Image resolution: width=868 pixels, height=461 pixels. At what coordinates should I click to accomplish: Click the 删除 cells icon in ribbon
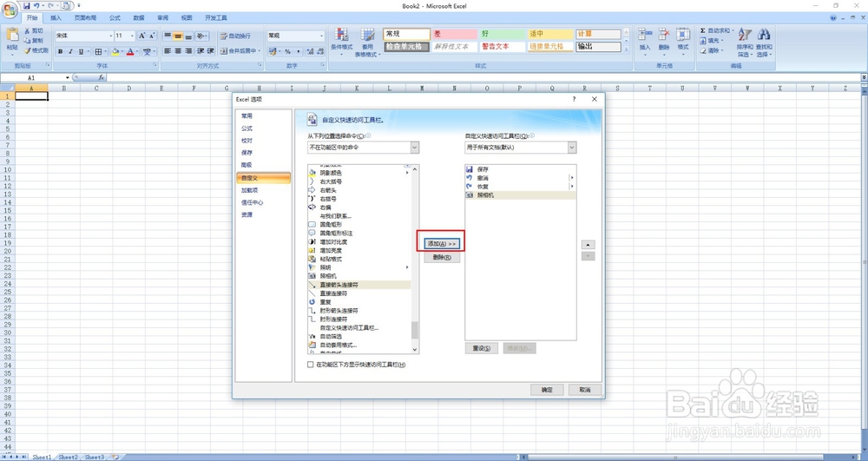[x=664, y=35]
